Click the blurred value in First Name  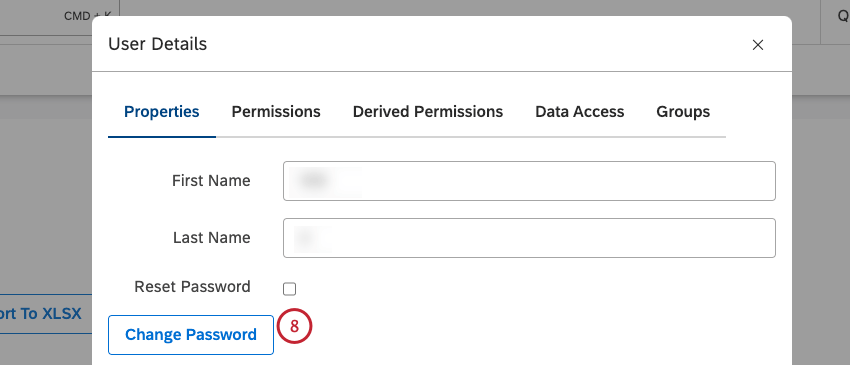click(x=325, y=182)
